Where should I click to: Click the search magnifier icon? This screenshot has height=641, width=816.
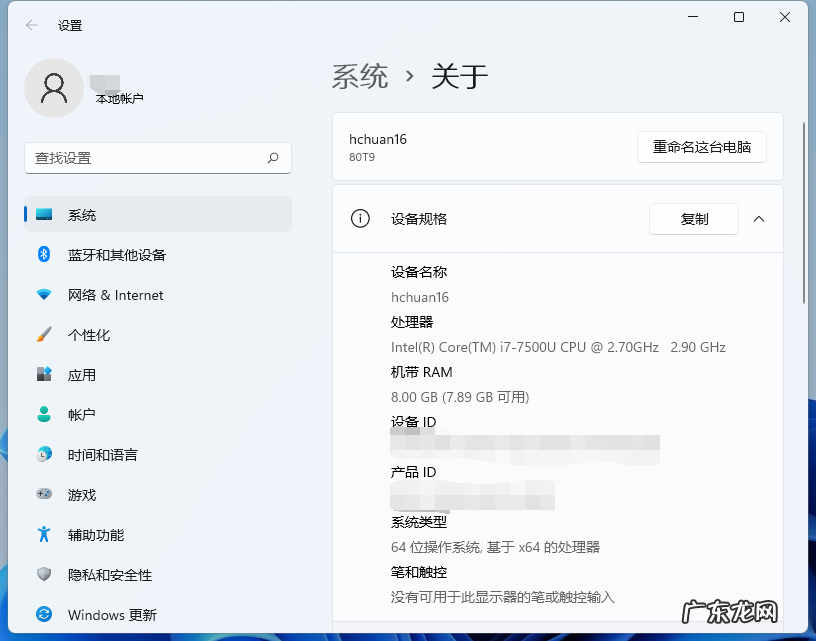pos(273,158)
